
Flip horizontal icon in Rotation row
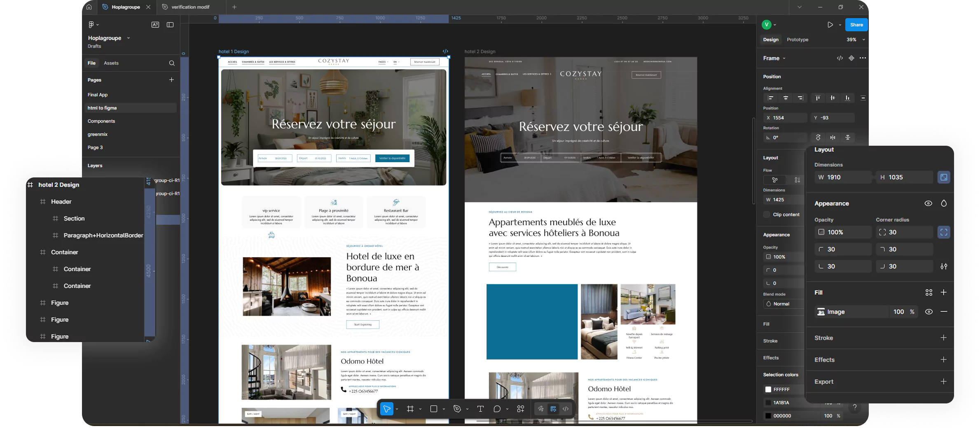[x=833, y=137]
